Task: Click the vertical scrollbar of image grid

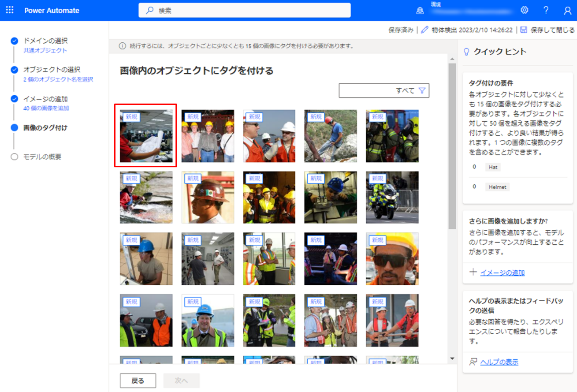Action: coord(452,146)
